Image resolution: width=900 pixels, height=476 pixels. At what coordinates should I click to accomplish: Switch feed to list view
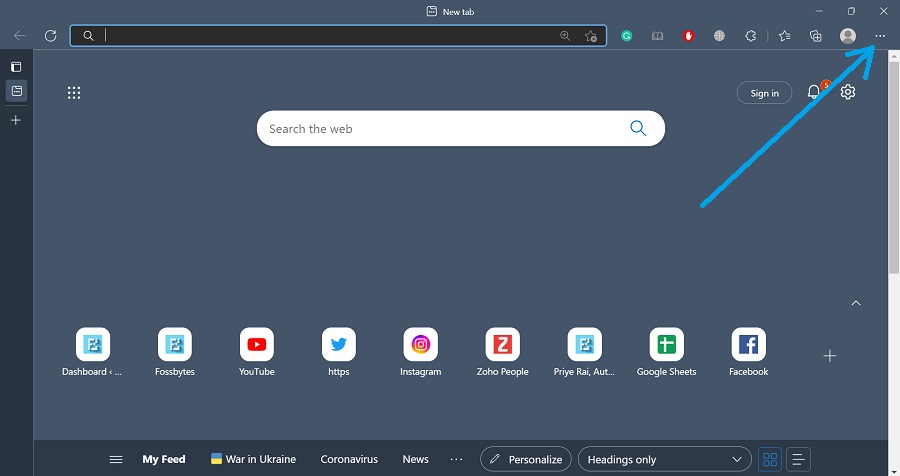798,459
